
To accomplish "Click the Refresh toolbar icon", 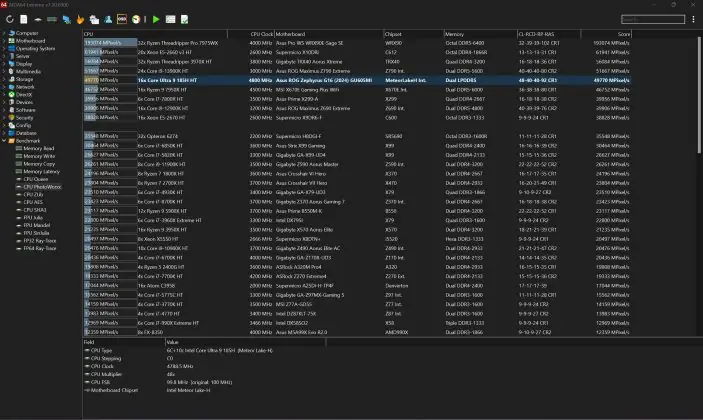I will point(9,19).
